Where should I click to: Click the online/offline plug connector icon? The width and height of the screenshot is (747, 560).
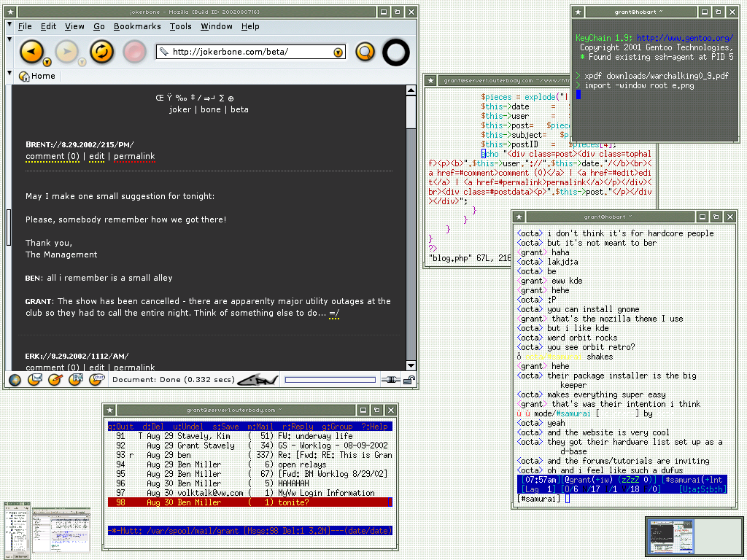(x=391, y=379)
